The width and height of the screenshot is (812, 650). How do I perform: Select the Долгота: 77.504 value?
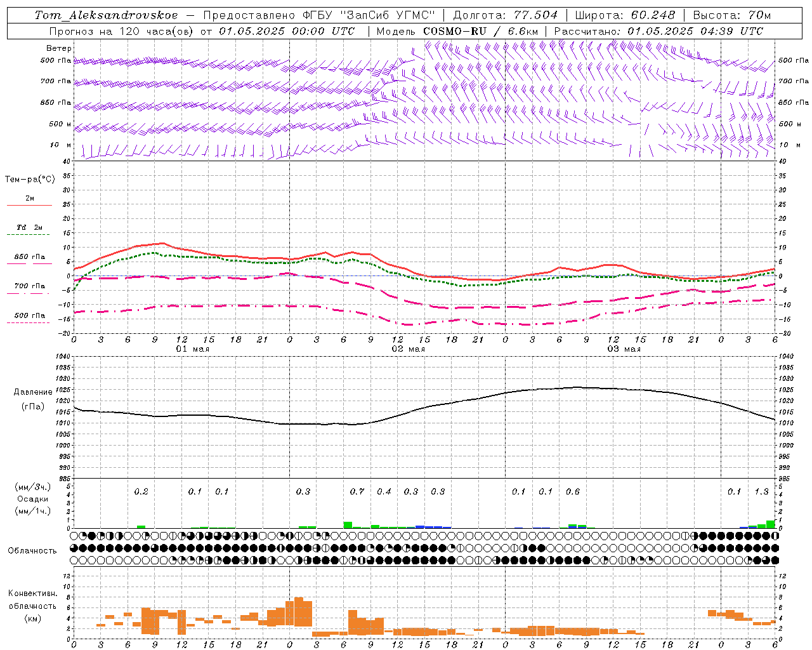click(505, 15)
